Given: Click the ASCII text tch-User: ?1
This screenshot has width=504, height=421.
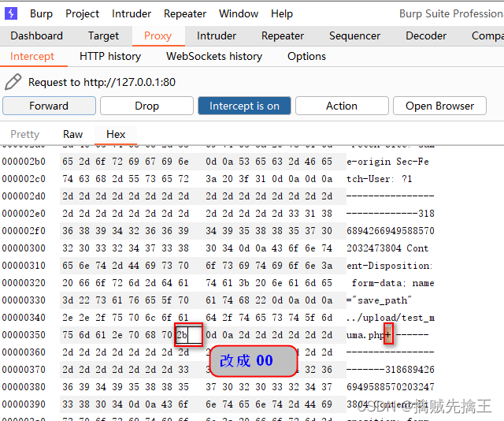Looking at the screenshot, I should pos(380,179).
